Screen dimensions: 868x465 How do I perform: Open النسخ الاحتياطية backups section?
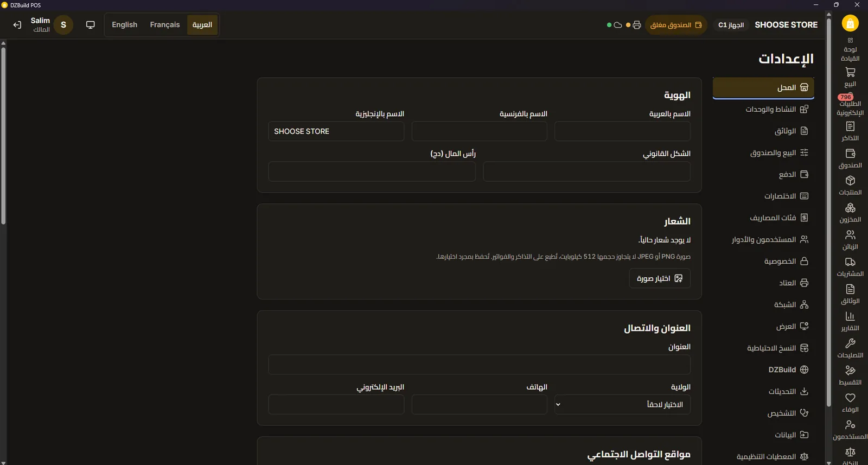coord(763,348)
